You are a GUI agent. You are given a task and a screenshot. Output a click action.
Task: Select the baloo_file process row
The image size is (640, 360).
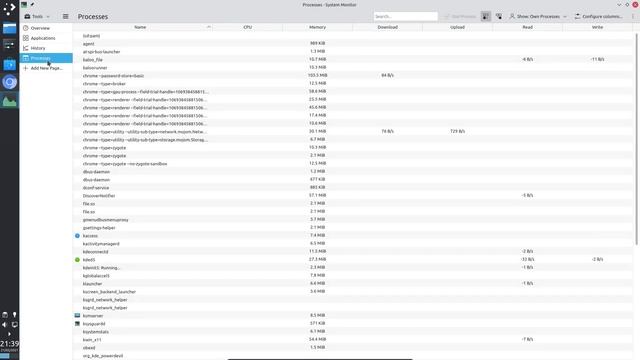pos(353,60)
